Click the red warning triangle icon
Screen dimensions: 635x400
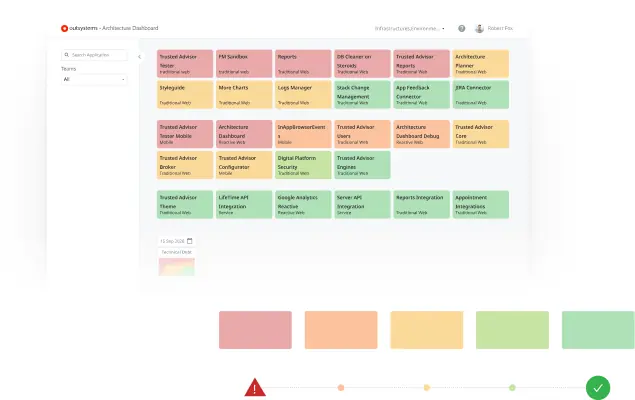tap(255, 387)
